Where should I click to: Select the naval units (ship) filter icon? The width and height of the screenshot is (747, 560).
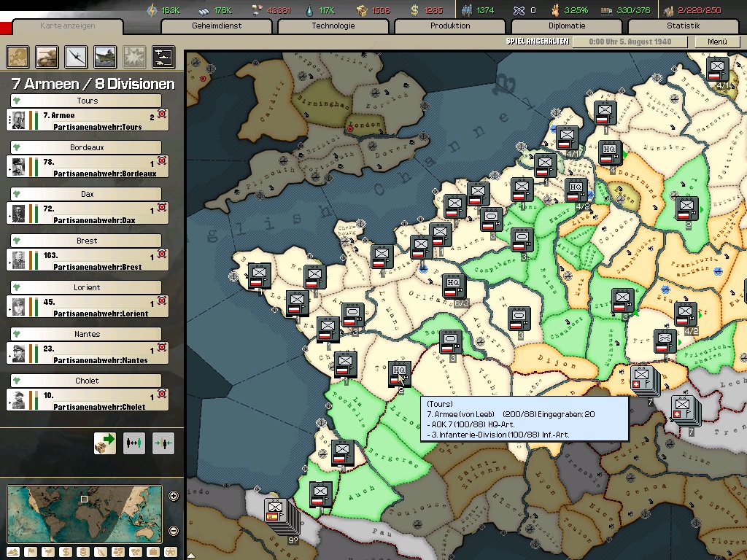(x=105, y=56)
